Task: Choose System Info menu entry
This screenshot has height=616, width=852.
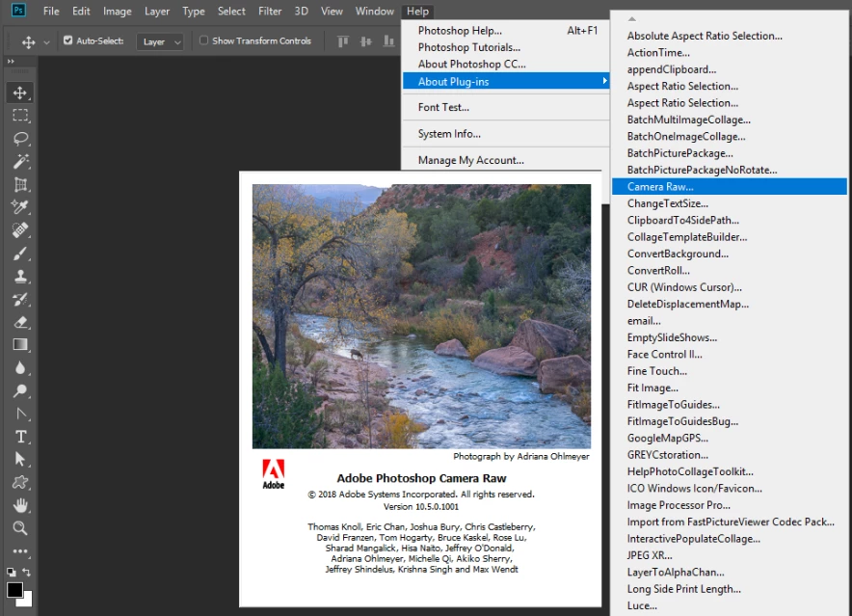Action: (505, 134)
